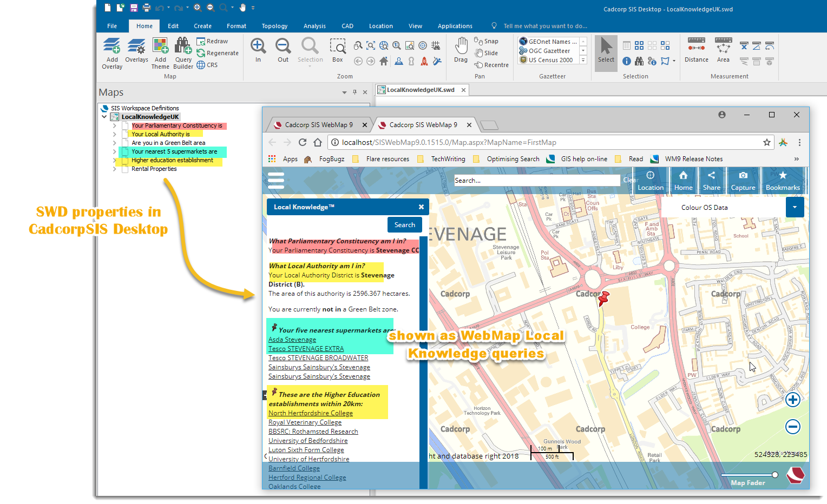Toggle the Rental Properties checkbox
The width and height of the screenshot is (827, 504).
124,169
